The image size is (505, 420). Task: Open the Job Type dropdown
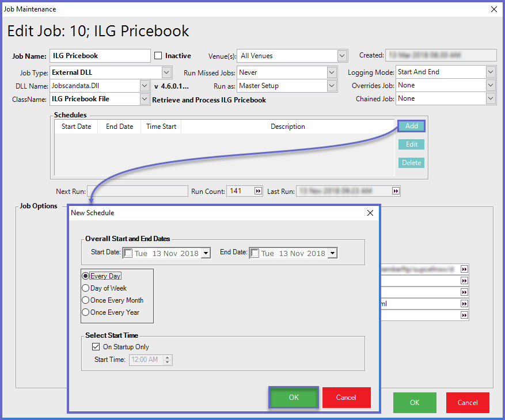[166, 72]
